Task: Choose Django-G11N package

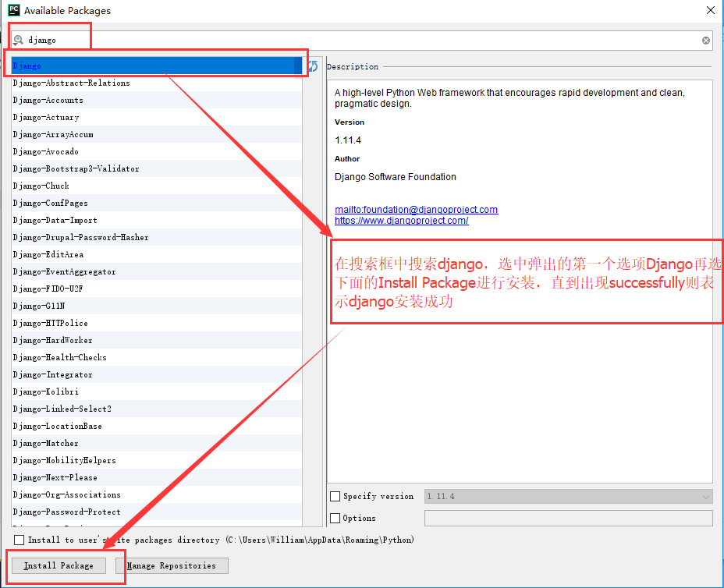Action: click(157, 306)
